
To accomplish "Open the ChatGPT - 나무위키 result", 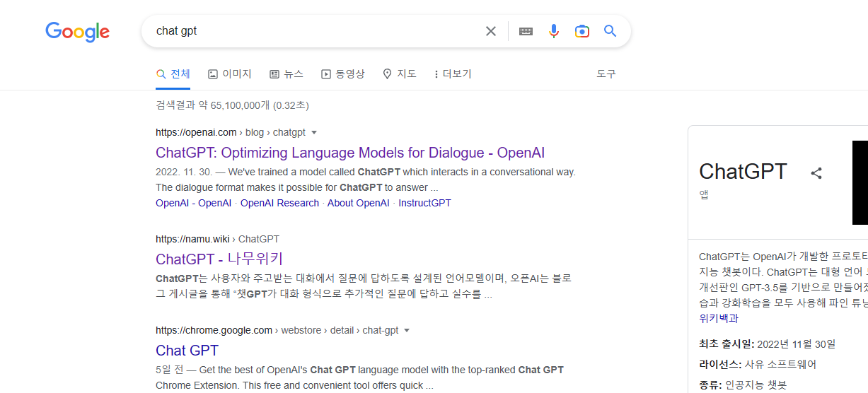I will [x=219, y=259].
